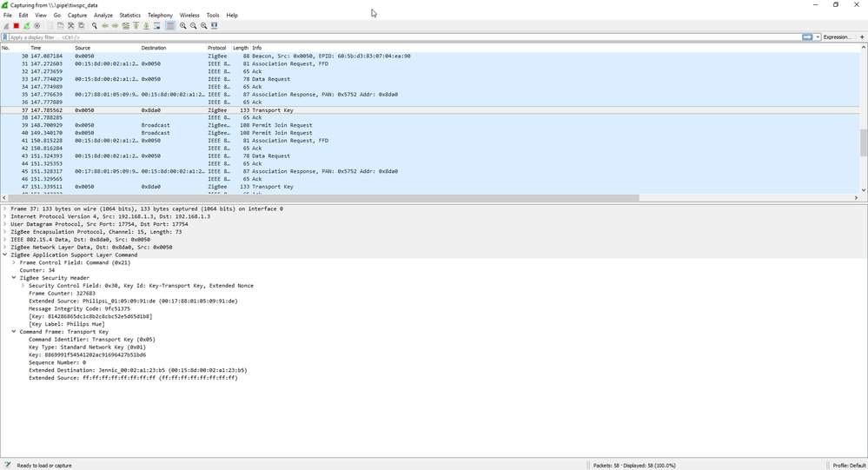The height and width of the screenshot is (470, 868).
Task: Expand Security Control Field 0x30 node
Action: 23,286
